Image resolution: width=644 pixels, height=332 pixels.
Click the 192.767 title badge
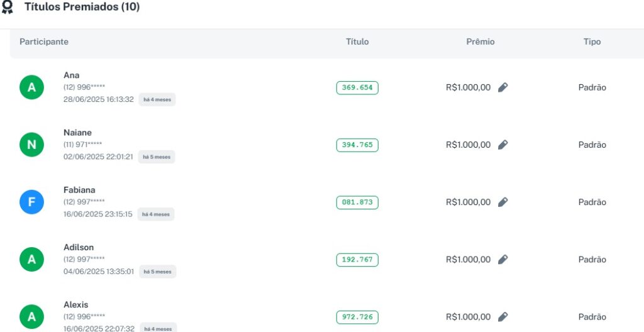(357, 259)
